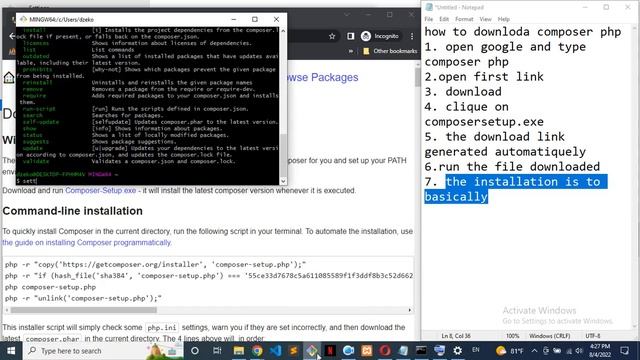Click 'composersetup.exe' text in Notepad

tap(484, 122)
